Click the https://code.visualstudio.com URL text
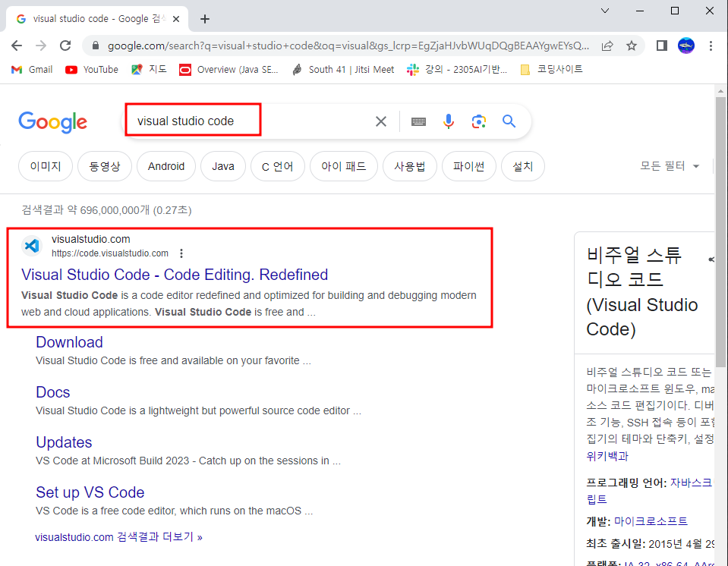This screenshot has width=728, height=566. 110,253
